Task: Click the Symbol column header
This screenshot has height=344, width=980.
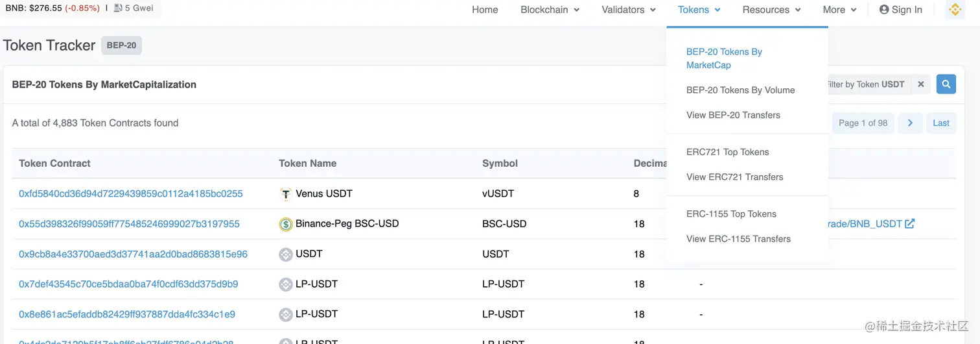Action: click(500, 163)
